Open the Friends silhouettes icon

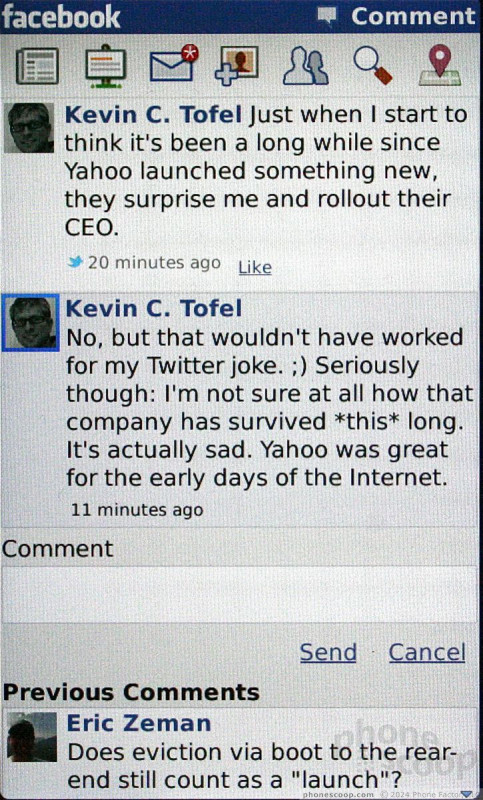(x=306, y=66)
